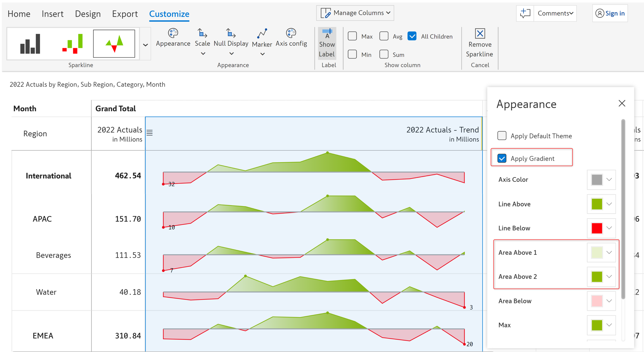Expand the sparkline gallery arrow
The height and width of the screenshot is (352, 644).
(x=145, y=45)
